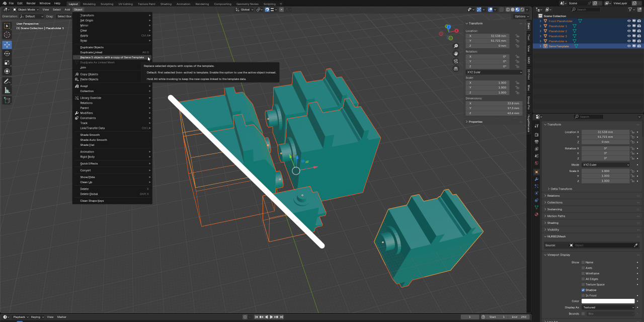Switch to the Modeling workspace tab

(x=89, y=4)
